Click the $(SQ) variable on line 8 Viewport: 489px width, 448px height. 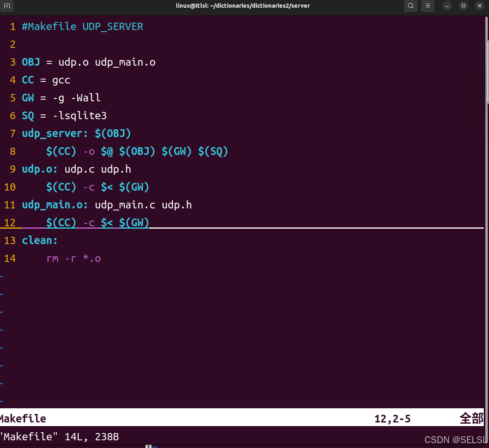(x=212, y=151)
